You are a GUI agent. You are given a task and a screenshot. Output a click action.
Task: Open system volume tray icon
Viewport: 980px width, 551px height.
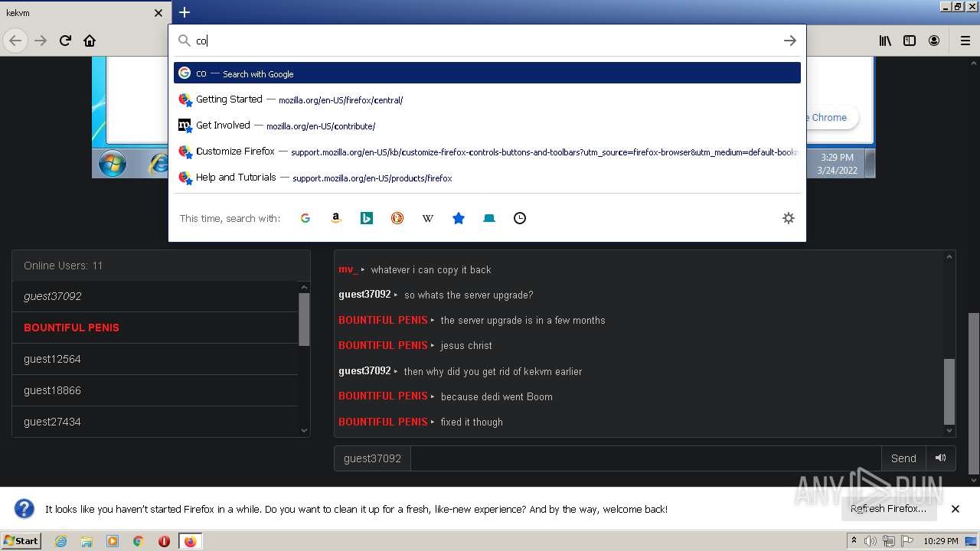[871, 541]
